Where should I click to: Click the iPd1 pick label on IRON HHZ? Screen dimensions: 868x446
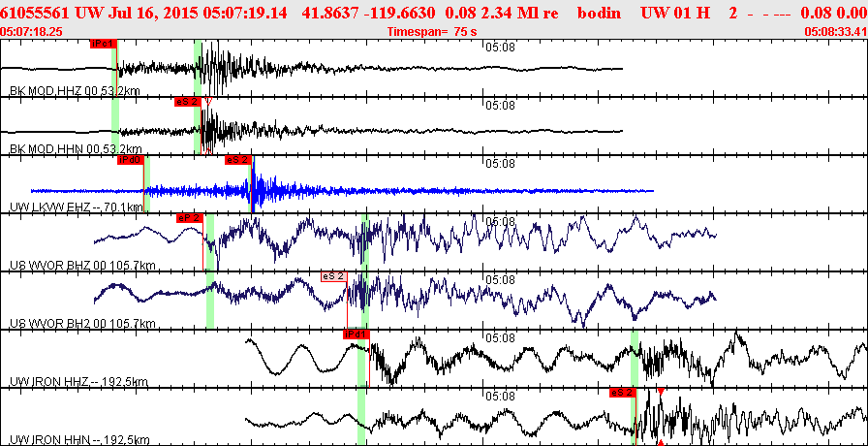(x=356, y=334)
